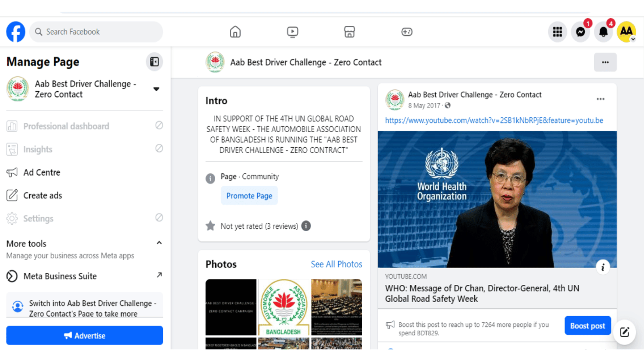Click the Boost this post description text

pos(474,329)
